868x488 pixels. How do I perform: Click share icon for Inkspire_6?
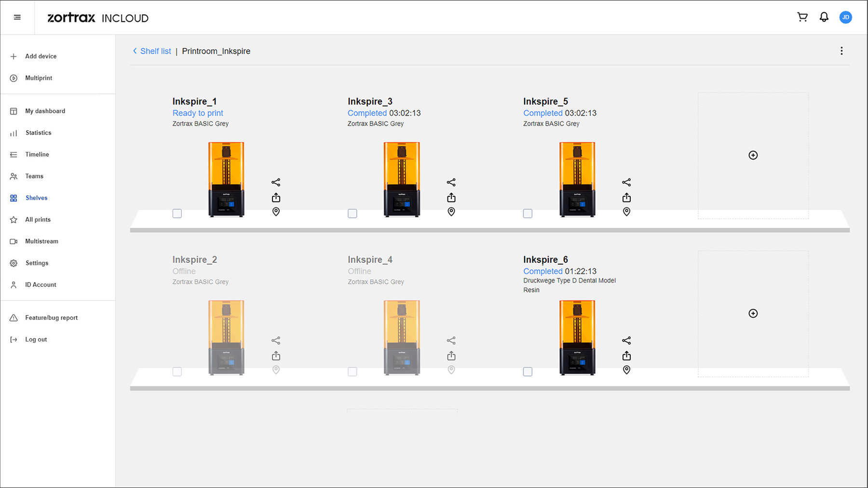(x=626, y=340)
